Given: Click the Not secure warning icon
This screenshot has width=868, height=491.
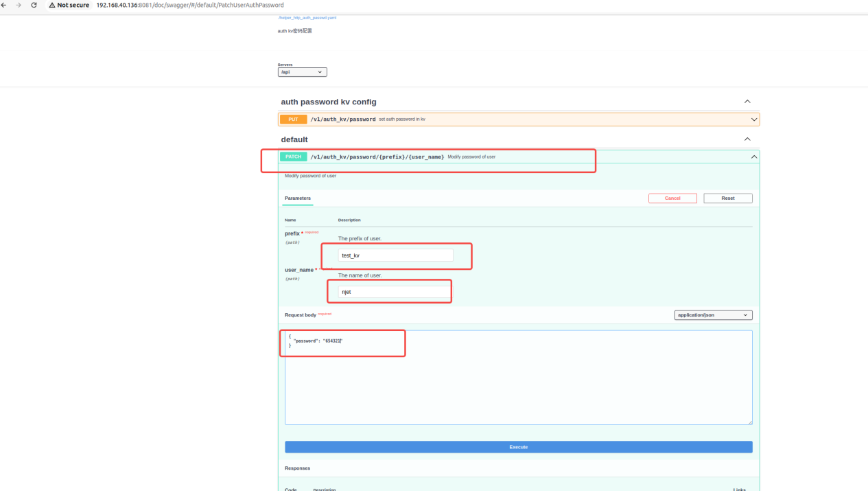Looking at the screenshot, I should click(52, 5).
